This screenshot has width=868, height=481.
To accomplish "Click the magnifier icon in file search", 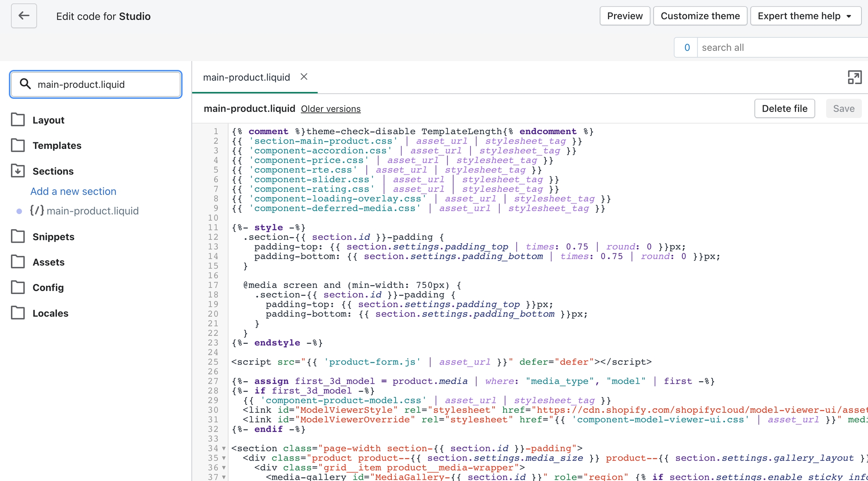I will (x=25, y=84).
